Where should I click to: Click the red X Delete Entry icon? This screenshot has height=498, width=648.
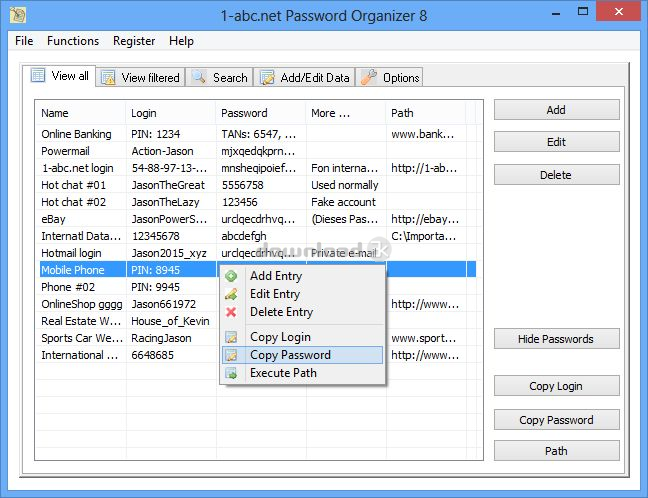click(x=231, y=312)
